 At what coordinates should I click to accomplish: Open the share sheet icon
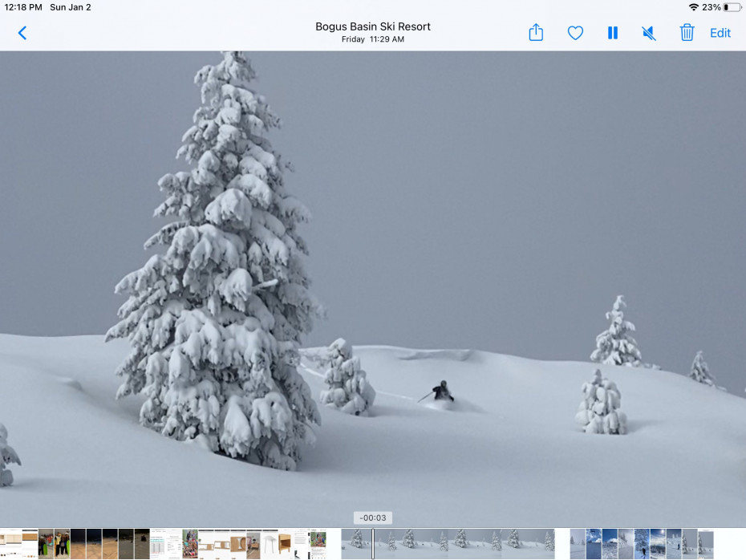[x=536, y=32]
